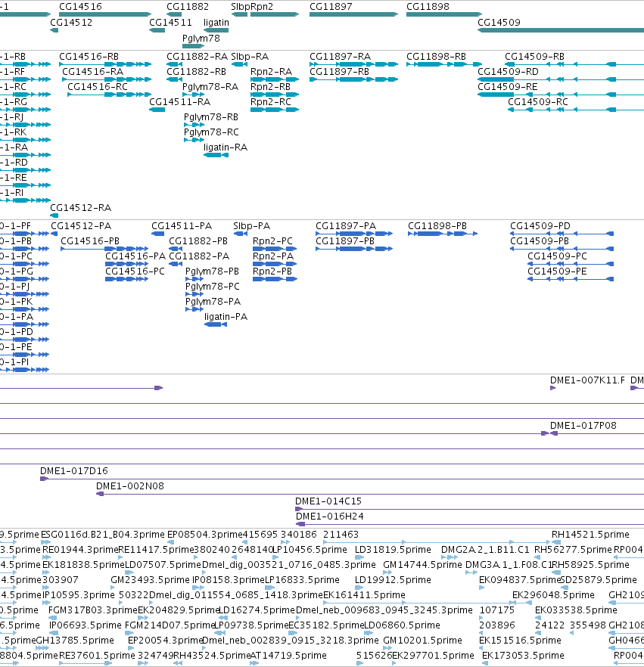Click the CG14512-RA transcript
Image resolution: width=644 pixels, height=667 pixels.
(81, 208)
